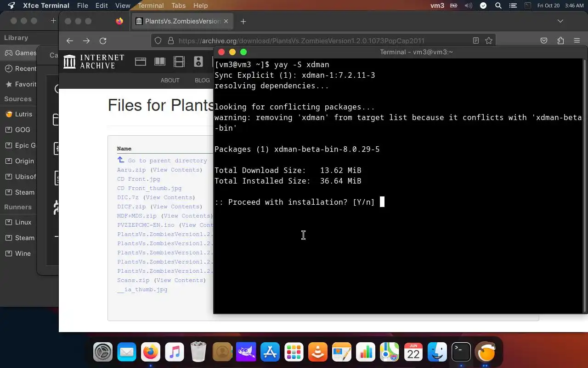This screenshot has height=368, width=588.
Task: Toggle Firefox reader view icon
Action: [476, 40]
